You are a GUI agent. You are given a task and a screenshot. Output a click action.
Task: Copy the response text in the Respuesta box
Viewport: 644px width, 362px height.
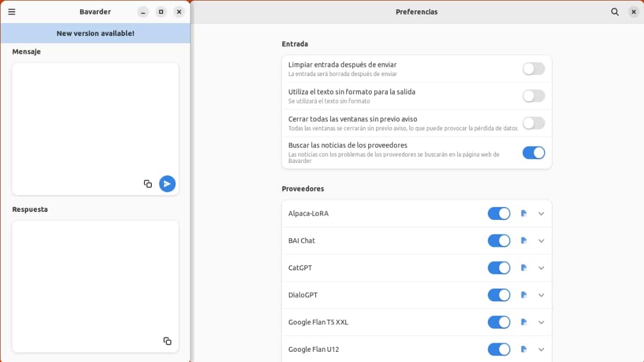(167, 341)
